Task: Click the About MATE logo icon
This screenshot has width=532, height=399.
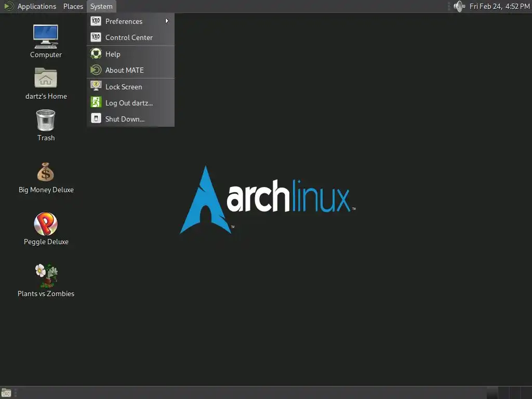Action: tap(96, 70)
